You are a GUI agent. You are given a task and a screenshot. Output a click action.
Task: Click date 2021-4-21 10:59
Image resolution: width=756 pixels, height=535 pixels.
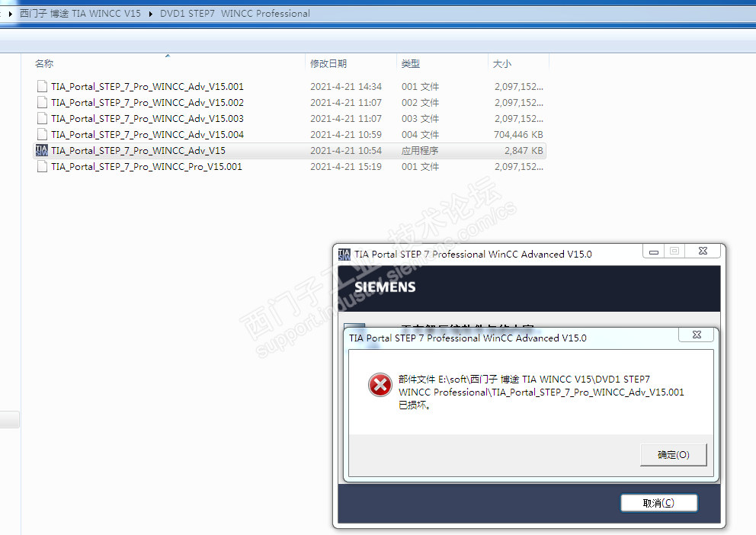point(346,134)
